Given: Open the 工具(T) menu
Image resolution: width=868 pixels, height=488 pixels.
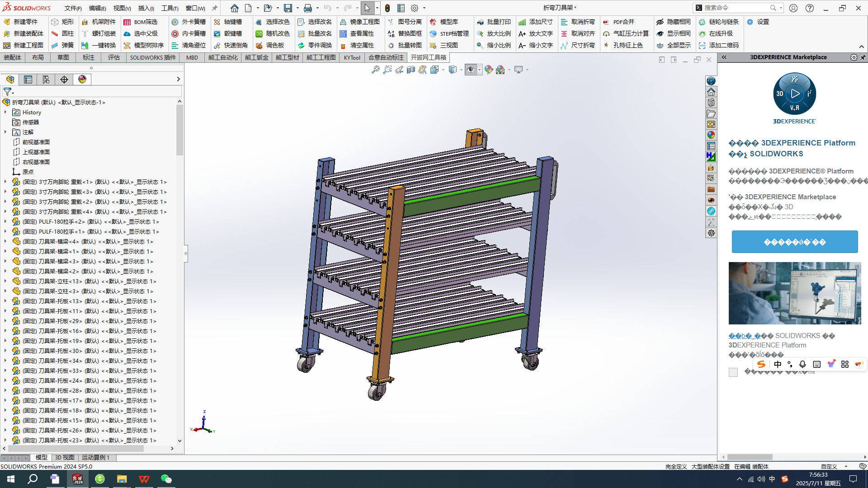Looking at the screenshot, I should click(x=170, y=8).
